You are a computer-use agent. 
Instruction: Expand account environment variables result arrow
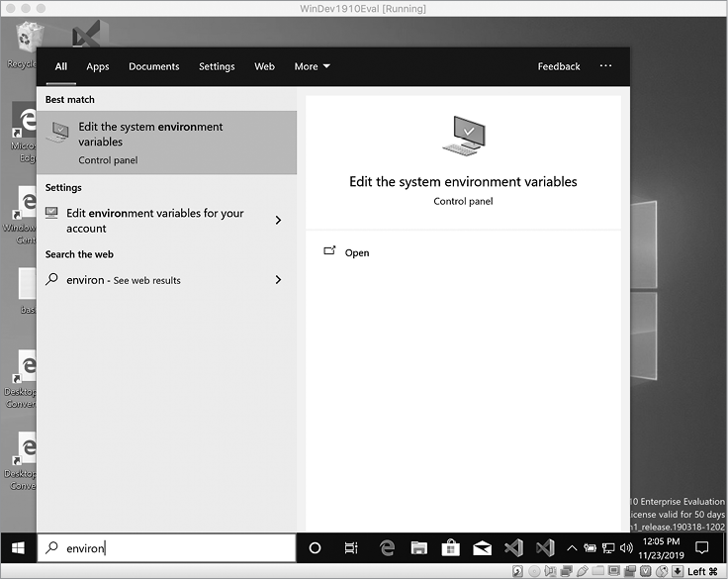point(278,221)
